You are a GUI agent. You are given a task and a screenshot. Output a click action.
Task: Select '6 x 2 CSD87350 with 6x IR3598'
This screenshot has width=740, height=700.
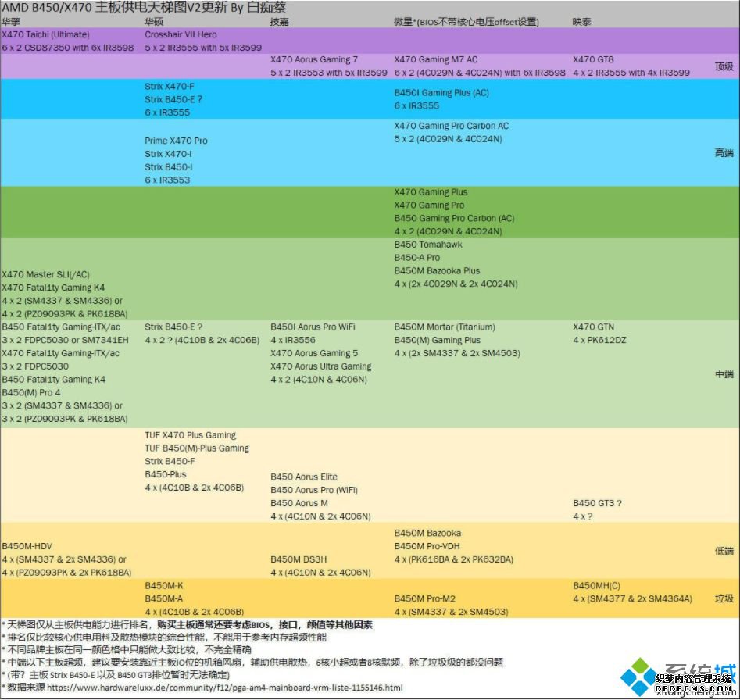click(68, 48)
